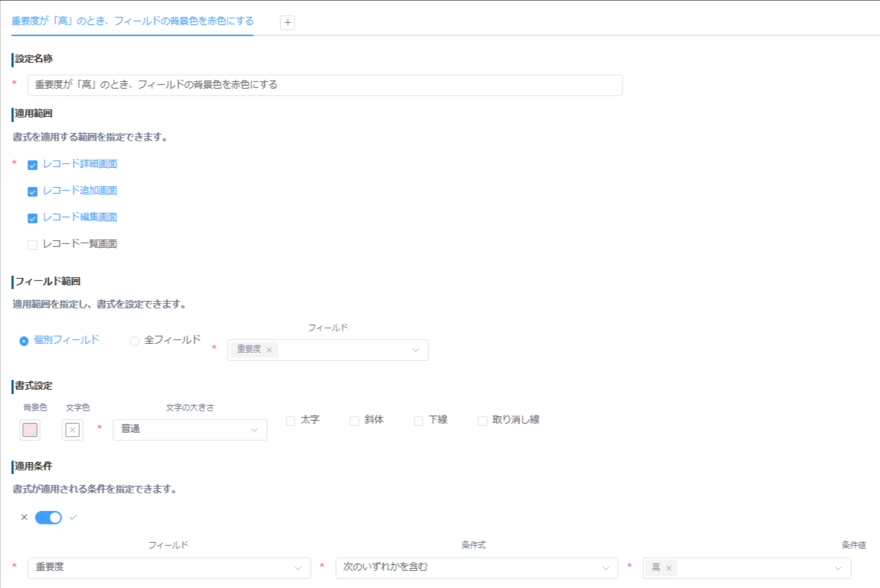The height and width of the screenshot is (588, 880).
Task: Uncheck the レコード追加画面 checkbox
Action: click(x=33, y=192)
